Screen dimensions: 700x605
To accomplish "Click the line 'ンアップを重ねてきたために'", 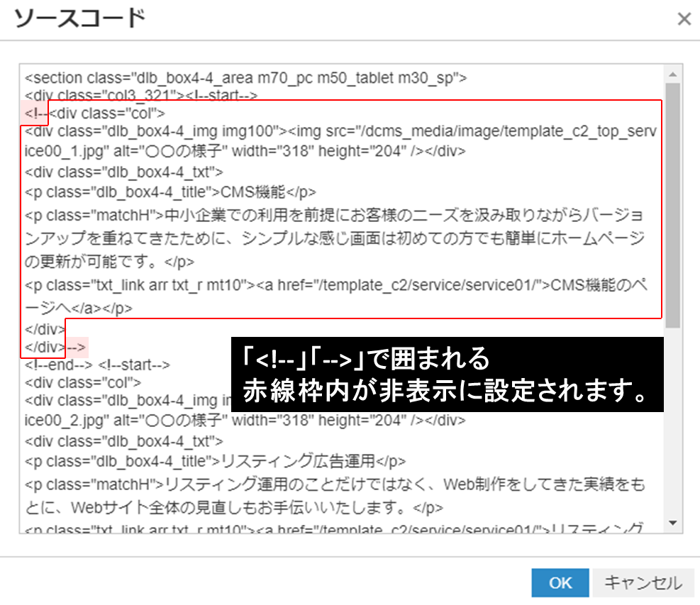I will [335, 238].
